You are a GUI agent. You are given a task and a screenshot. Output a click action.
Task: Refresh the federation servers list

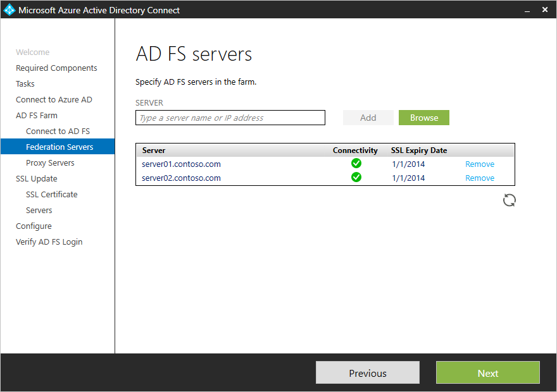pyautogui.click(x=509, y=200)
